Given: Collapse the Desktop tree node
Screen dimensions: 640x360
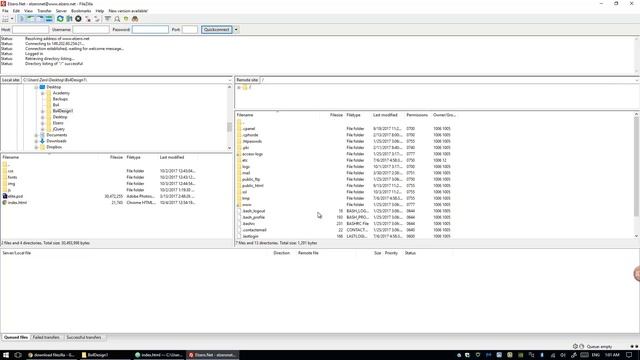Looking at the screenshot, I should pos(36,87).
